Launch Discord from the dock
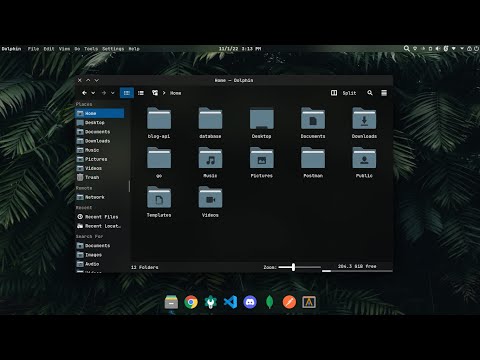 (x=250, y=302)
